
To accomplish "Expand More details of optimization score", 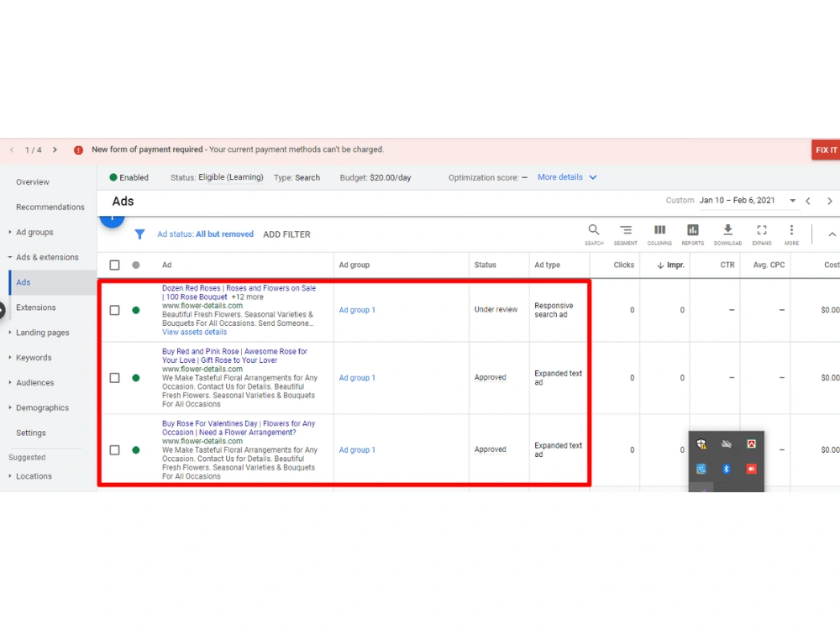I will pos(567,177).
